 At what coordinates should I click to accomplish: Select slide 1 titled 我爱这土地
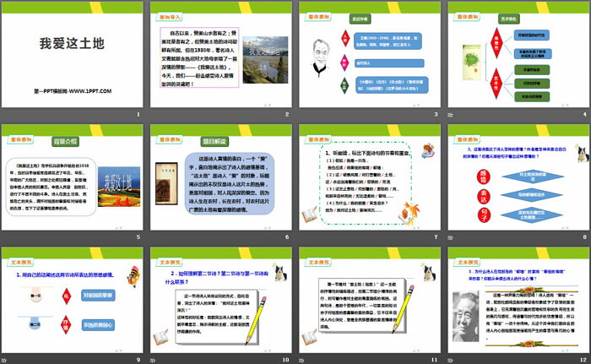[x=73, y=54]
